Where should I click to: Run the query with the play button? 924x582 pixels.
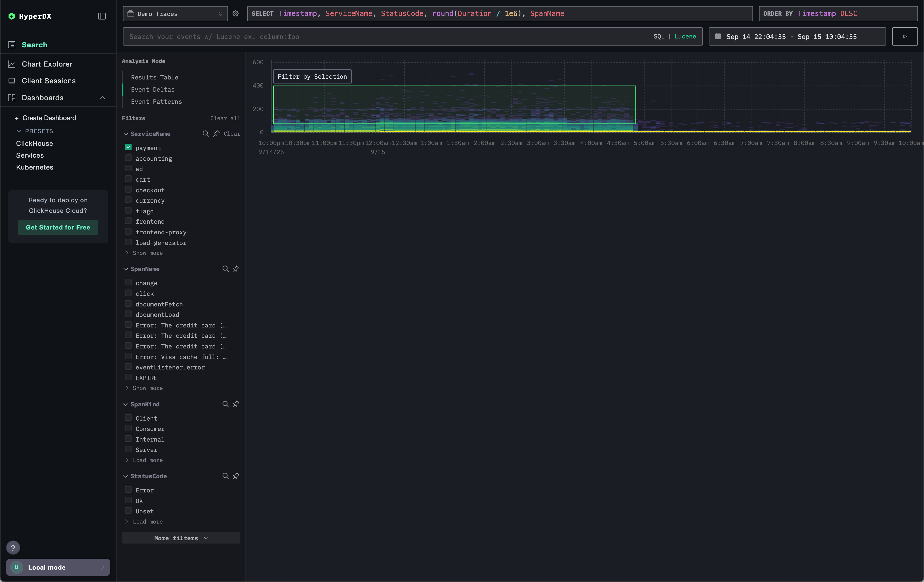point(905,36)
